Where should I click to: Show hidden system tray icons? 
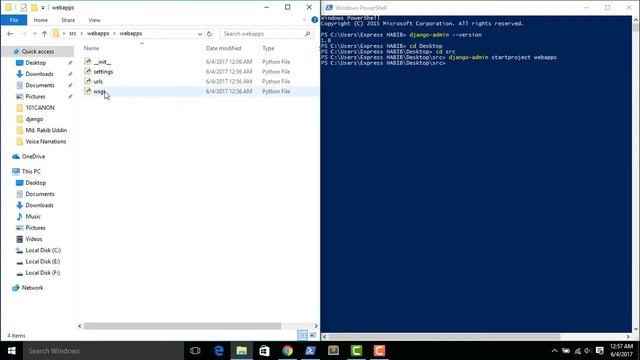[554, 351]
